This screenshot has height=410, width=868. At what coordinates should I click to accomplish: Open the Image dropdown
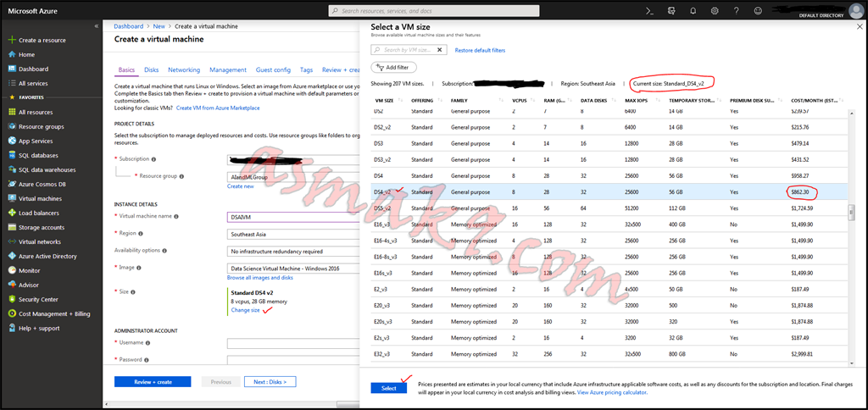(x=294, y=269)
